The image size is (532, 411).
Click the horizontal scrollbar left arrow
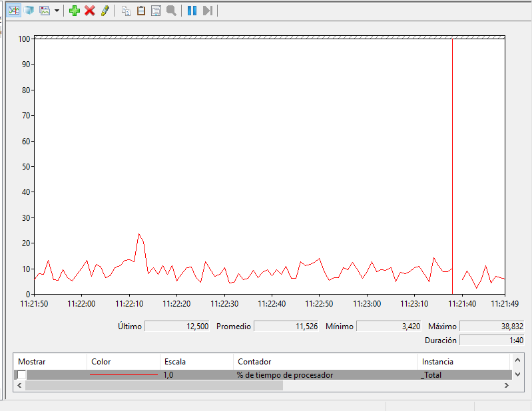coord(19,385)
